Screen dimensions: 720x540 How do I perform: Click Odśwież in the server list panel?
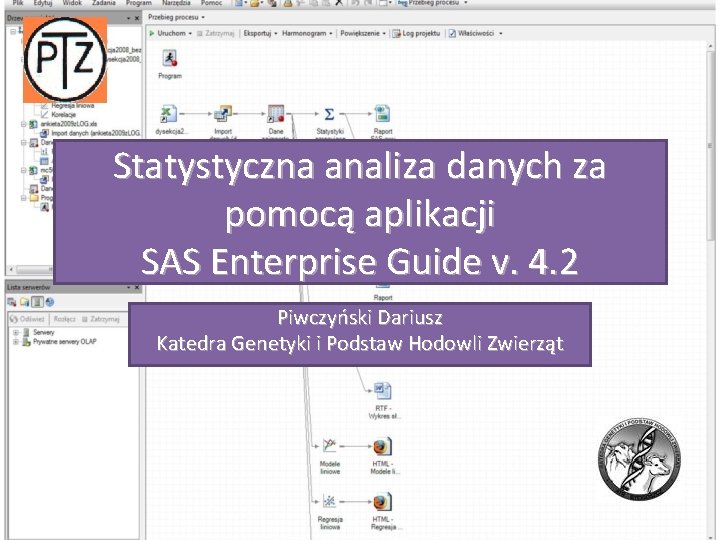pos(28,319)
